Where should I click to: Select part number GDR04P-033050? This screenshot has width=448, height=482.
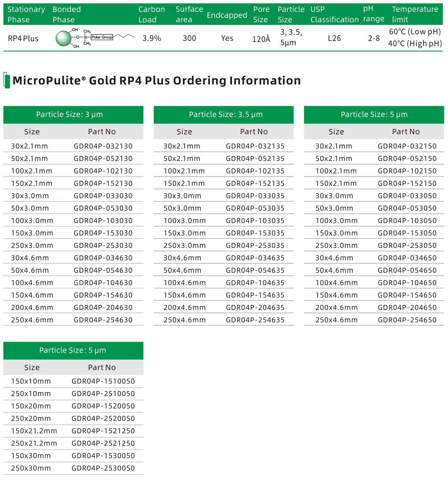click(407, 196)
